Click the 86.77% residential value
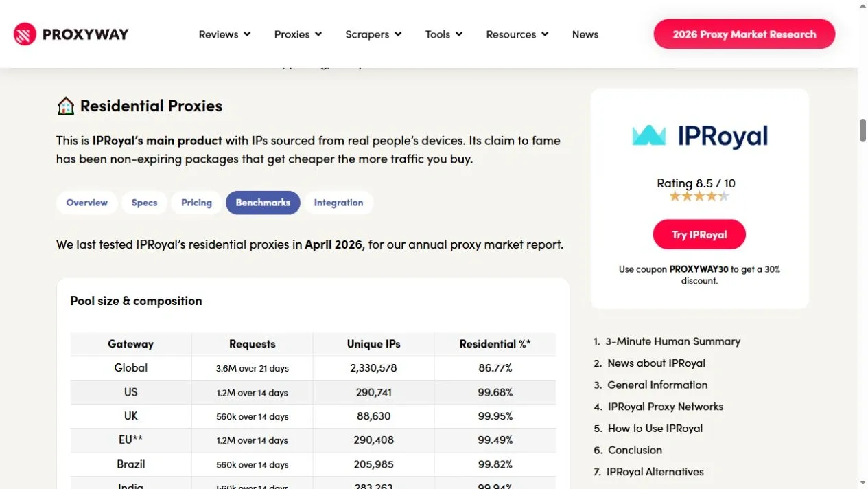 point(495,368)
